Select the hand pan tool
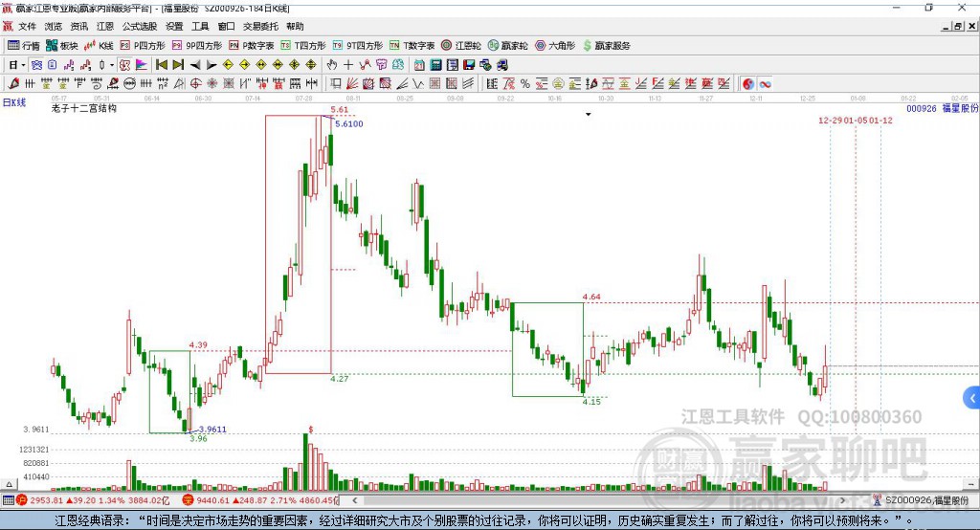This screenshot has width=980, height=530. coord(331,65)
